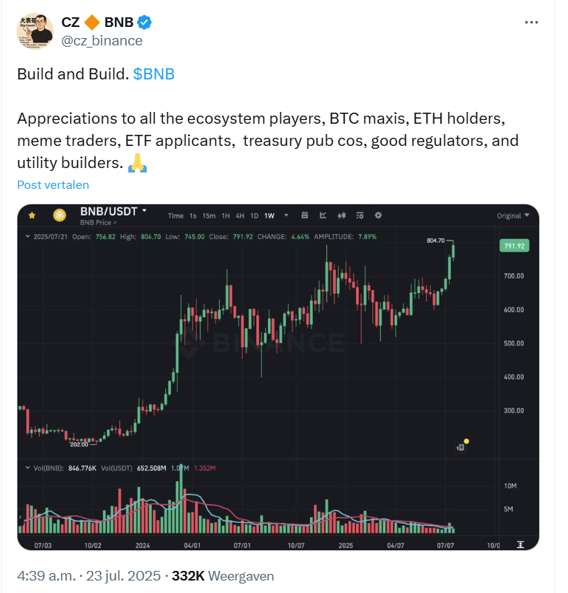Screen dimensions: 568x593
Task: Click the BNB coin logo icon
Action: pos(60,215)
